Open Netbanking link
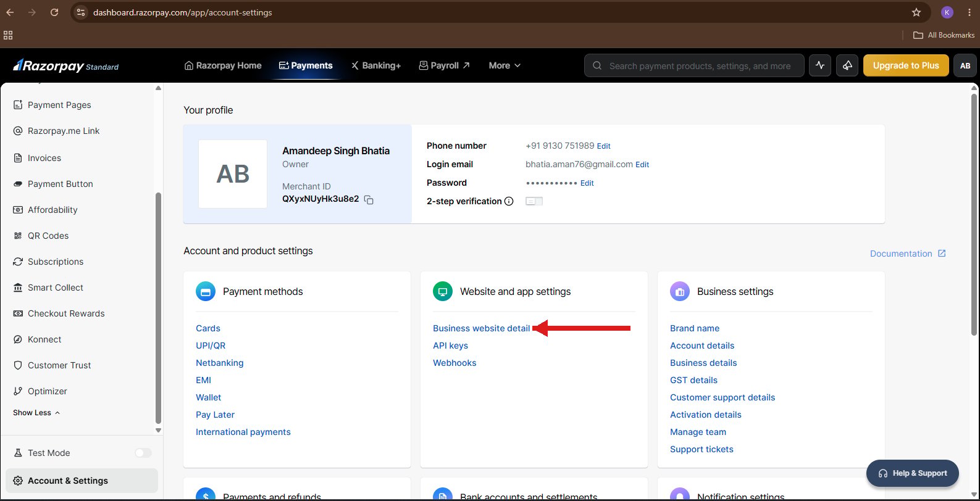 (219, 363)
